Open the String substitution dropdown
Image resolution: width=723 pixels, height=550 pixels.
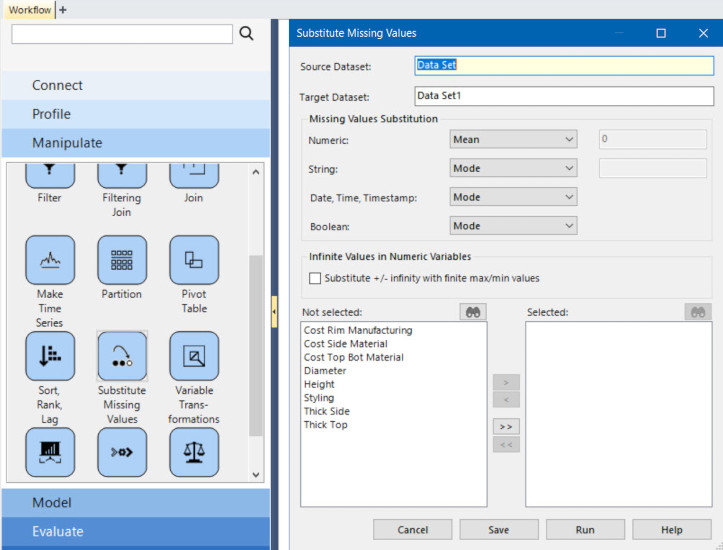(513, 168)
